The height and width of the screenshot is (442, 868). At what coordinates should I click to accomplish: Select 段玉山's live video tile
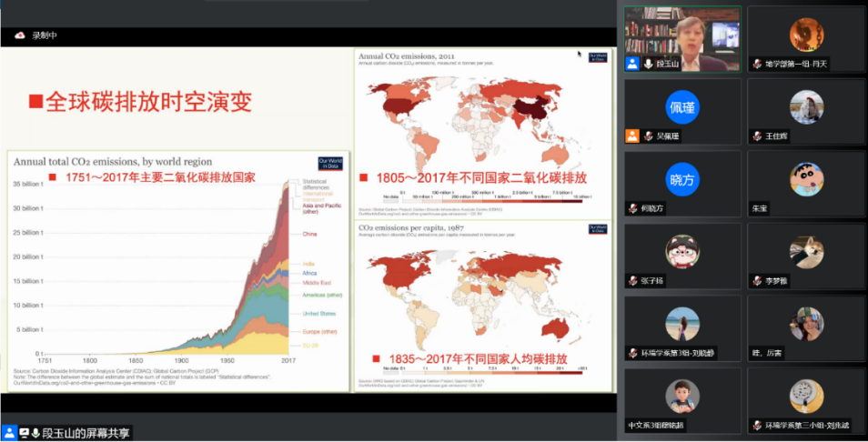[x=682, y=35]
